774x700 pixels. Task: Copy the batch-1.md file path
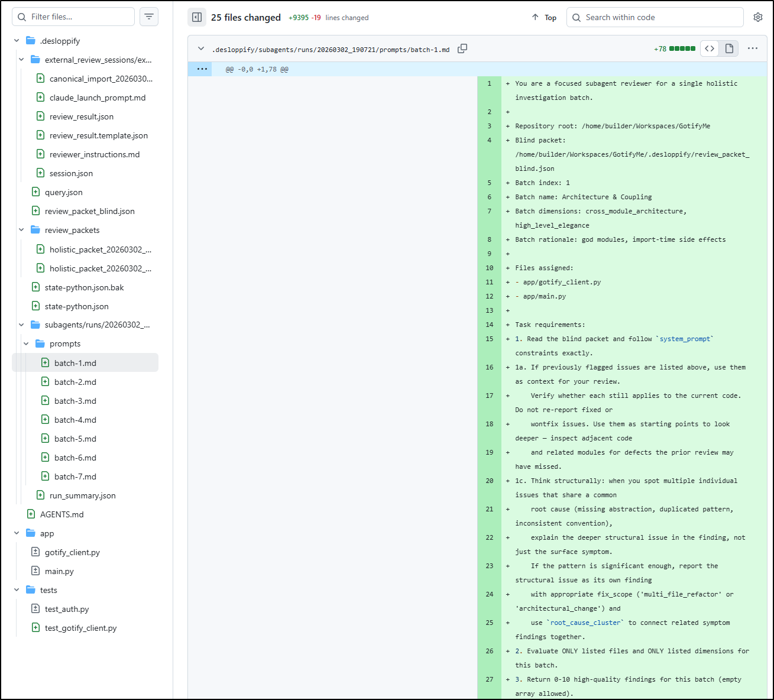click(x=462, y=49)
